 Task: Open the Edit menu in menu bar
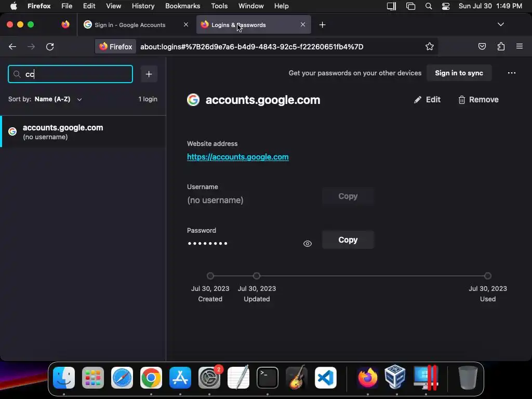(x=89, y=6)
